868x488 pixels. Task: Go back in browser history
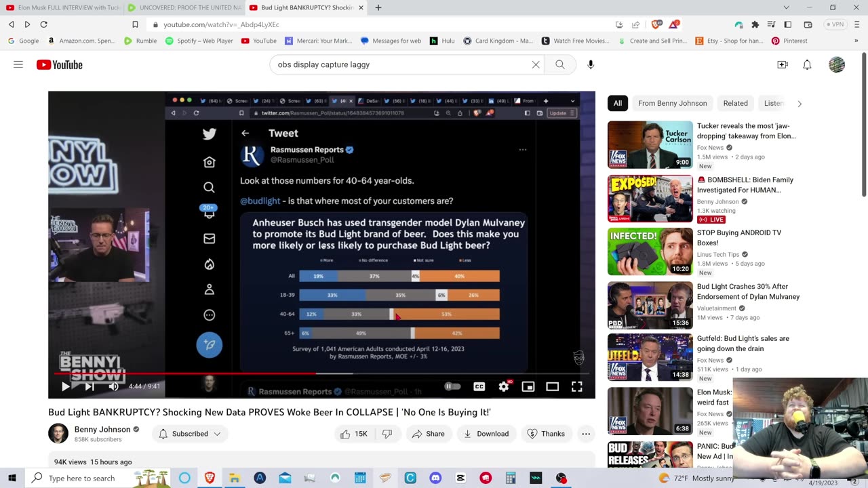[12, 24]
